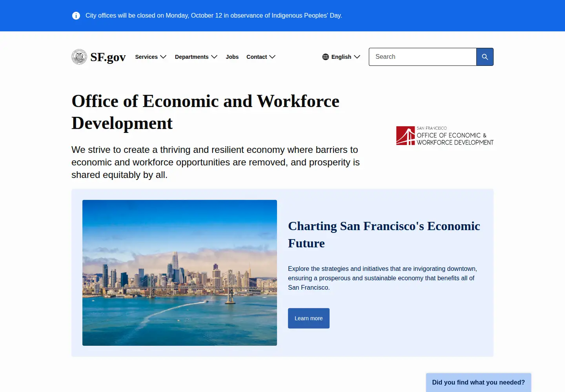This screenshot has height=392, width=565.
Task: Open the 'Did you find what you needed?' feedback
Action: [x=479, y=383]
